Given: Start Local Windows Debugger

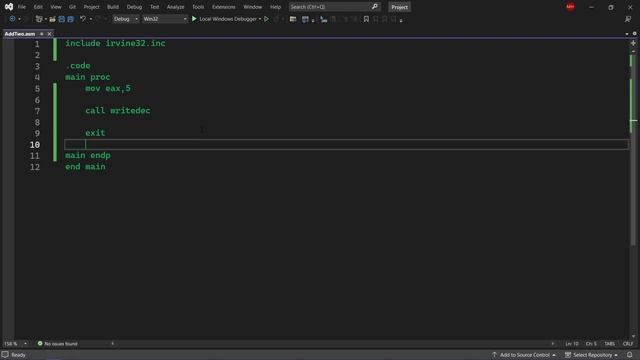Looking at the screenshot, I should point(224,19).
